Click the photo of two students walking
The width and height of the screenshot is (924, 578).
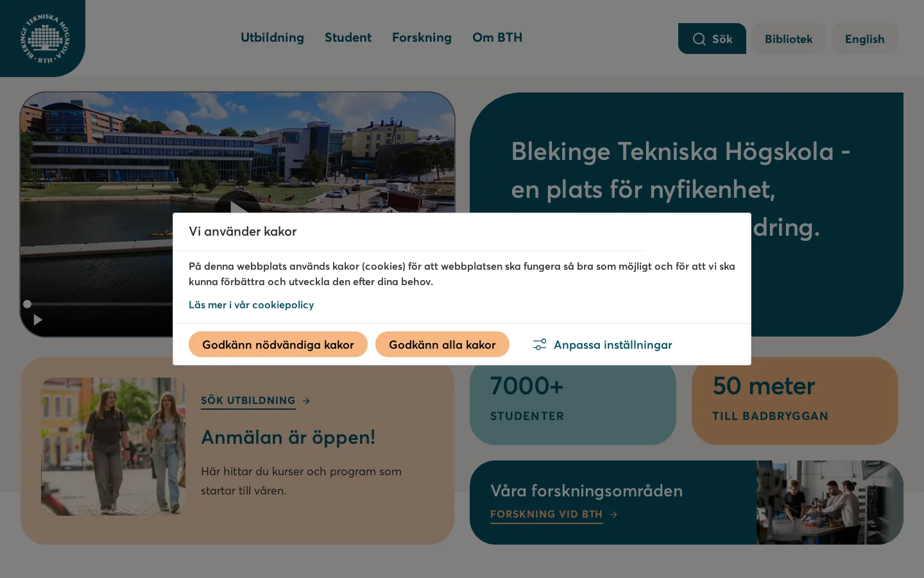[114, 446]
